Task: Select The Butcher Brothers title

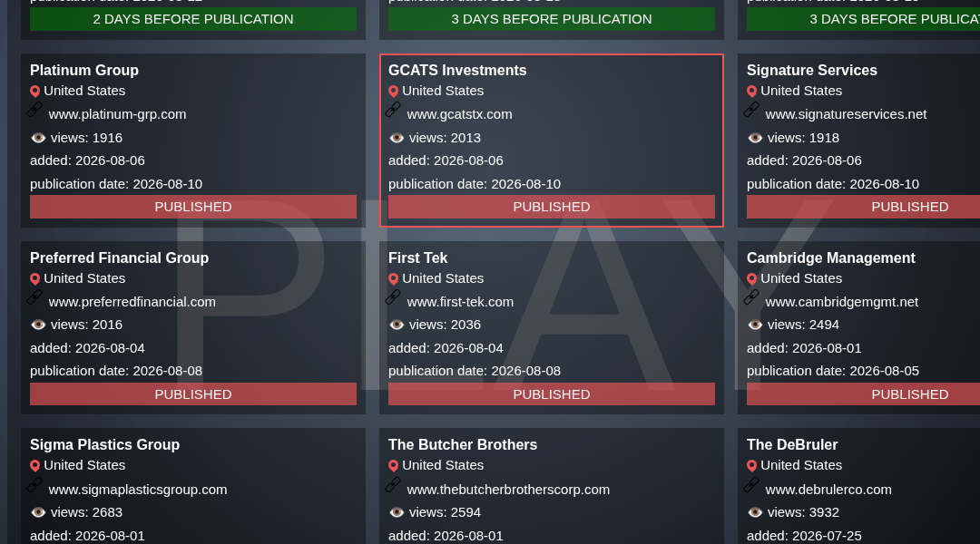Action: tap(463, 444)
